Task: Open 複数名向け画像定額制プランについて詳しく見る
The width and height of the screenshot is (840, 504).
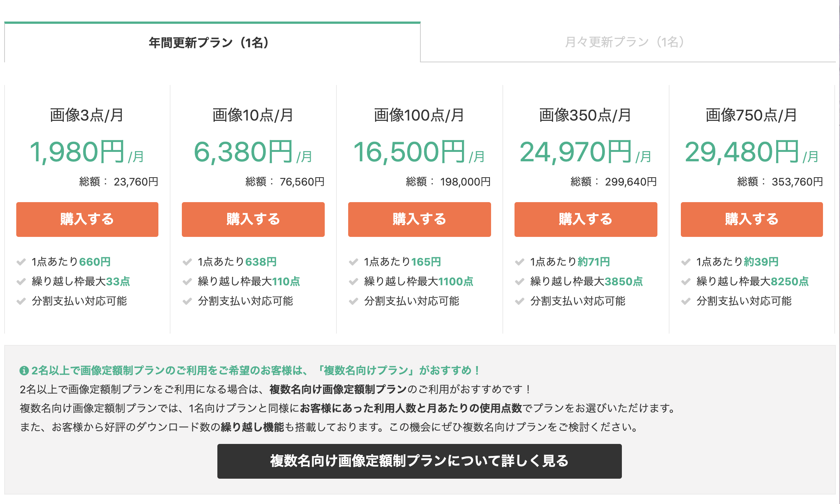Action: click(420, 461)
